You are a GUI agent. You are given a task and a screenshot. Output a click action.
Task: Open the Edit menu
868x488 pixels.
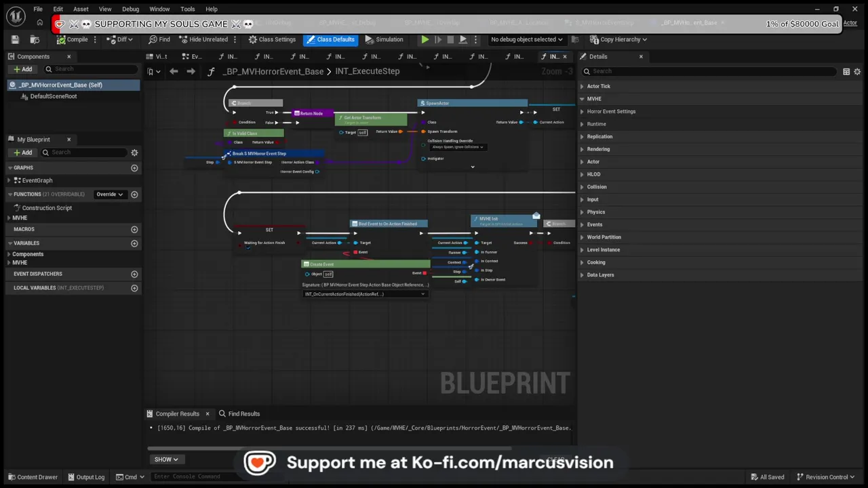[58, 9]
